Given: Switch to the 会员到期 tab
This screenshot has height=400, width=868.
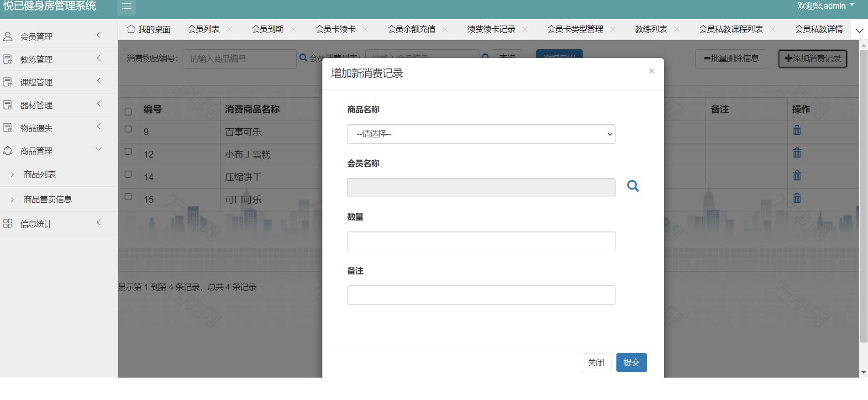Looking at the screenshot, I should coord(268,29).
